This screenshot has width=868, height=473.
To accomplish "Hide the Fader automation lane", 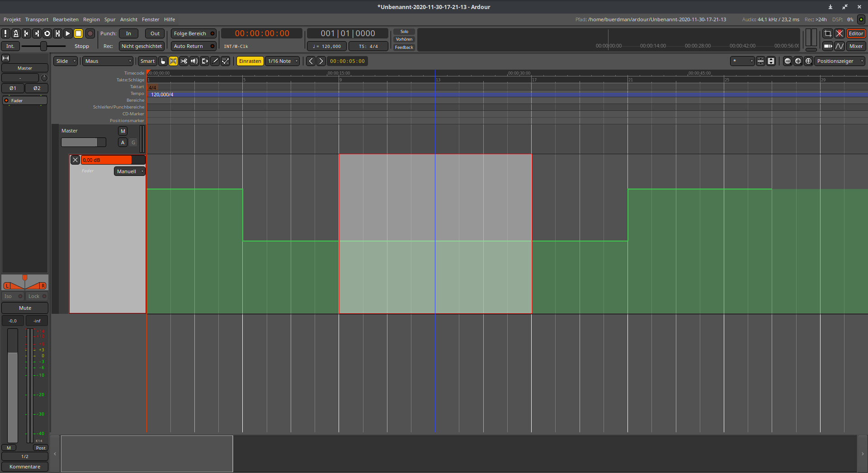I will click(x=75, y=160).
